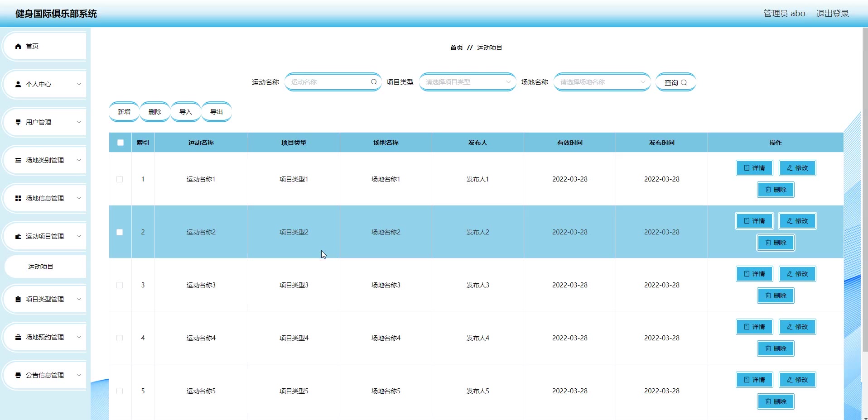Viewport: 868px width, 420px height.
Task: Click the 发布时间 column header
Action: 662,143
